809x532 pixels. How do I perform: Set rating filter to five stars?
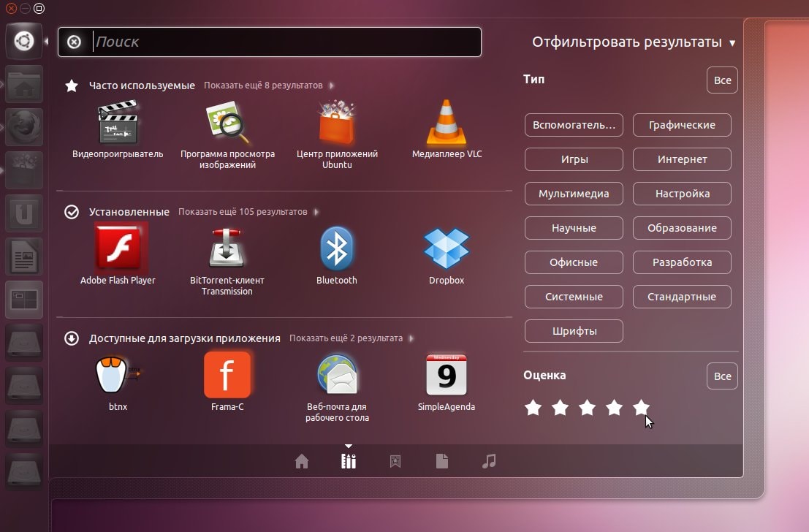[642, 408]
